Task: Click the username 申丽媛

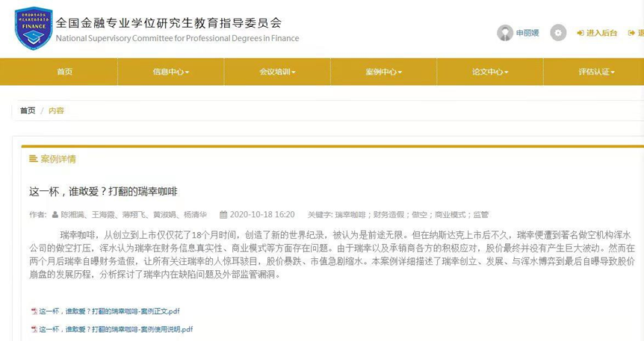Action: click(x=527, y=33)
